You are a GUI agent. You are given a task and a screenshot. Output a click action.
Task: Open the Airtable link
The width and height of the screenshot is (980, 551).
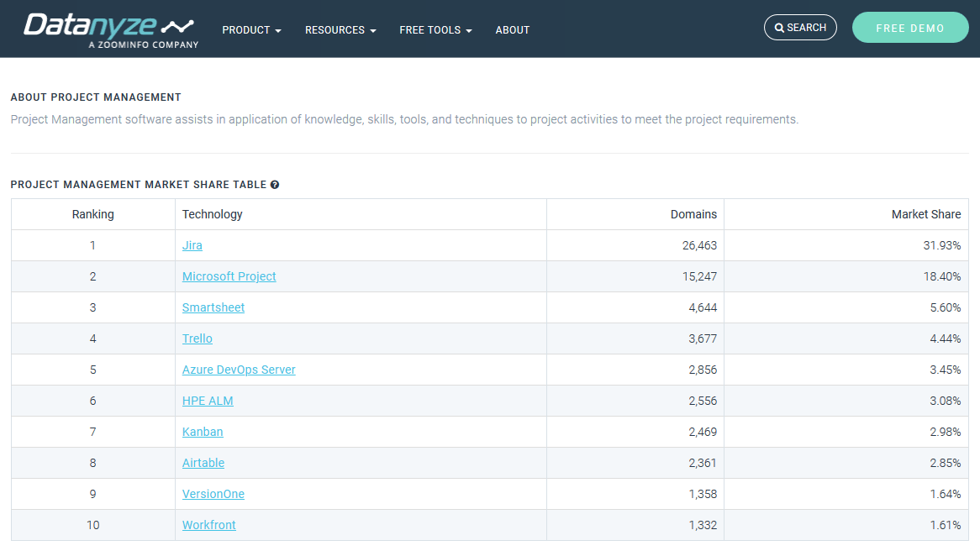click(203, 463)
